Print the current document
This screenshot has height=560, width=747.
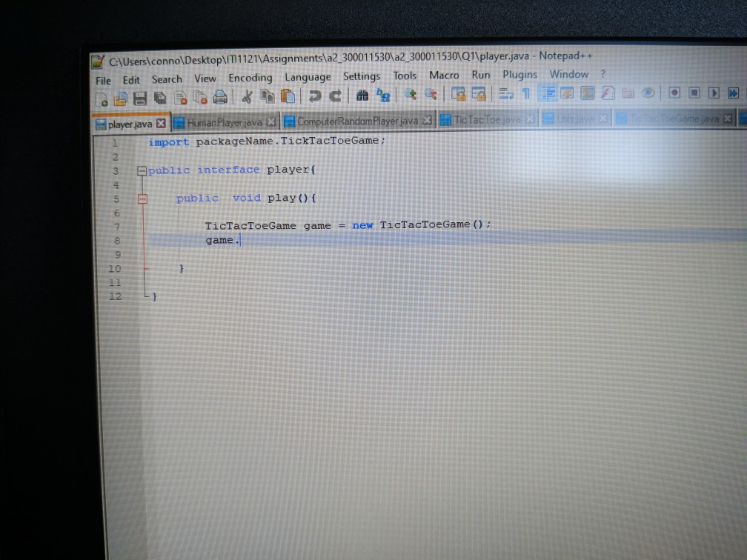coord(219,95)
